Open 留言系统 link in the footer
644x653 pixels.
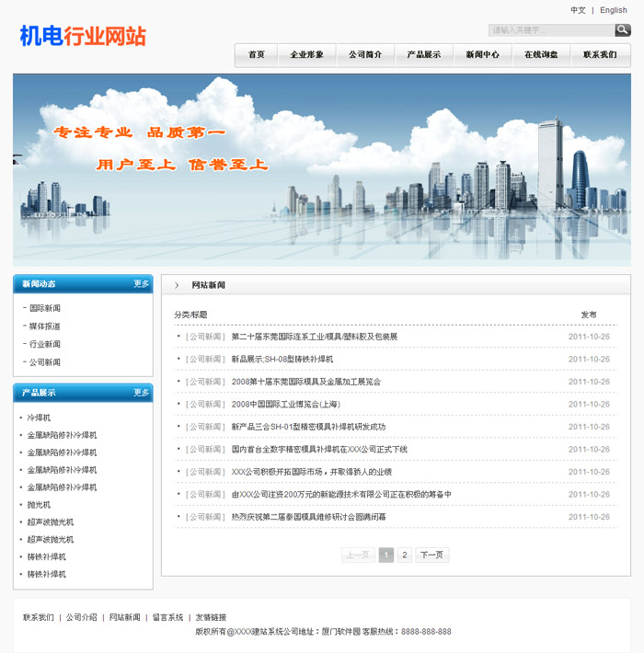click(x=167, y=617)
